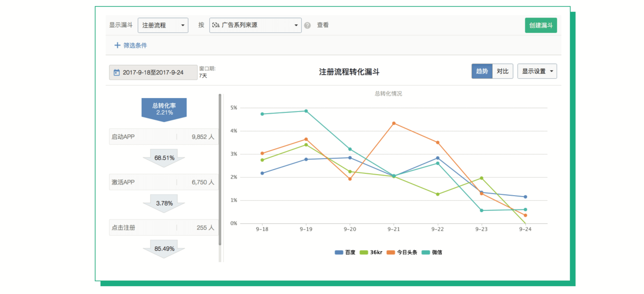Viewport: 644px width, 294px height.
Task: Click the 总转化率 2.21% funnel arrow
Action: tap(164, 110)
